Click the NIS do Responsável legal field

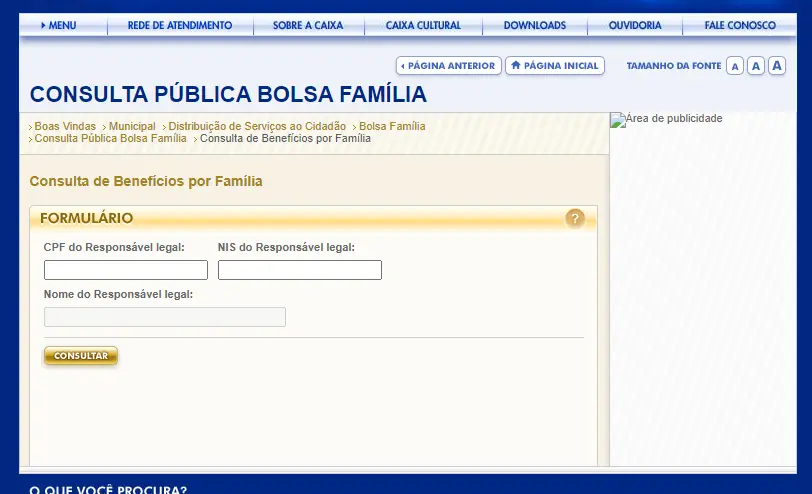pos(300,270)
